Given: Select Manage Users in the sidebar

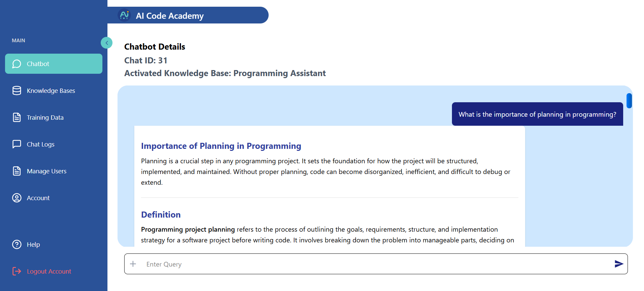Looking at the screenshot, I should click(x=46, y=171).
